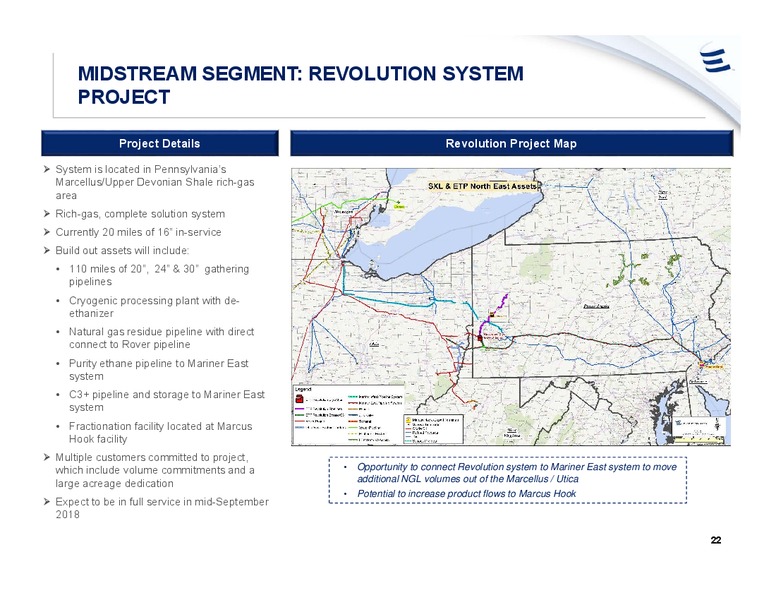This screenshot has height=600, width=776.
Task: Select the slide title 'Midstream Segment: Revolution System Project'
Action: [300, 85]
